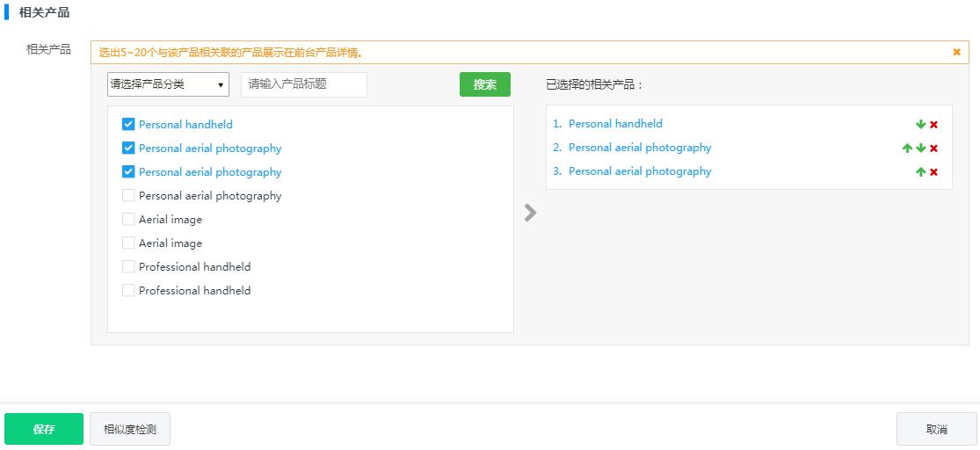Tick the last Professional handheld checkbox
This screenshot has height=450, width=980.
click(128, 291)
